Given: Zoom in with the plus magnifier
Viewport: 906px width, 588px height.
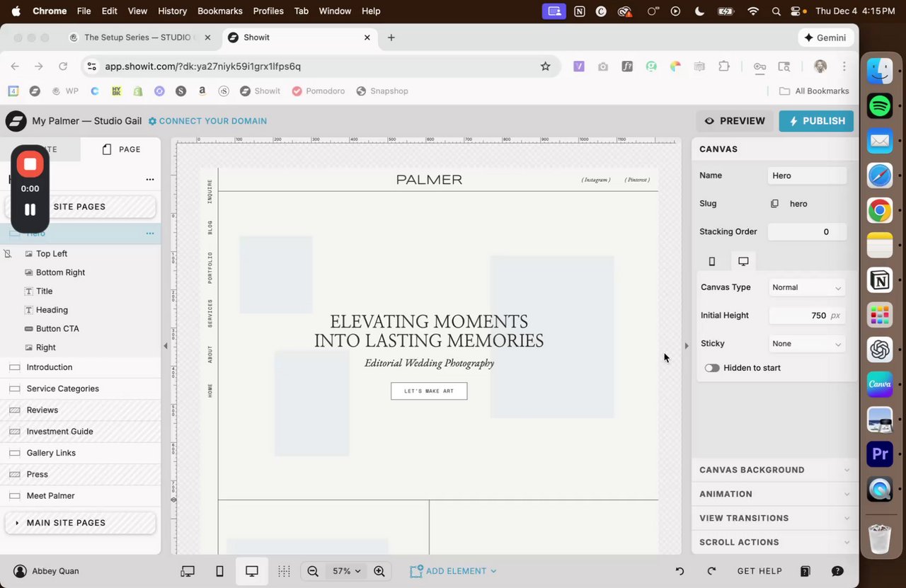Looking at the screenshot, I should click(379, 571).
